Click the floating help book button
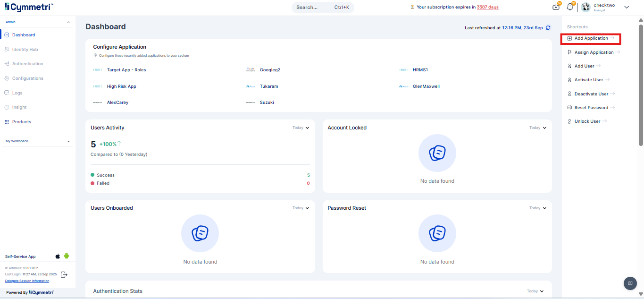 630,283
